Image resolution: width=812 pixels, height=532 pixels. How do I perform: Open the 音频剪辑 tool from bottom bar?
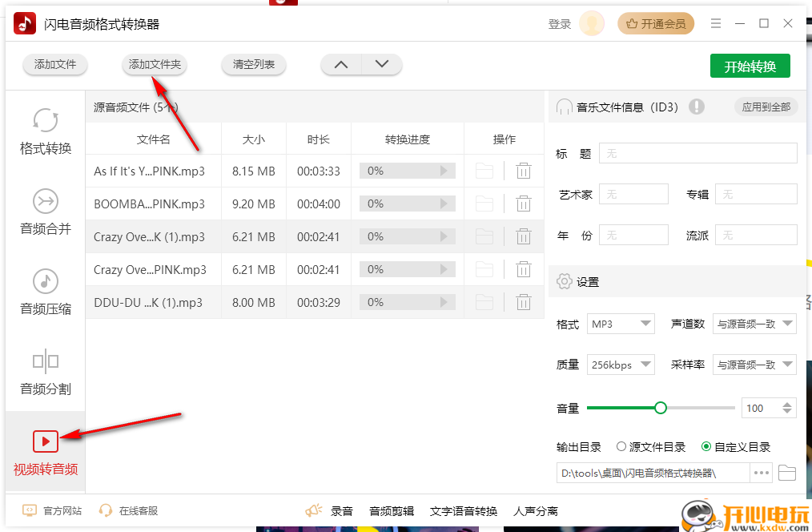[391, 510]
